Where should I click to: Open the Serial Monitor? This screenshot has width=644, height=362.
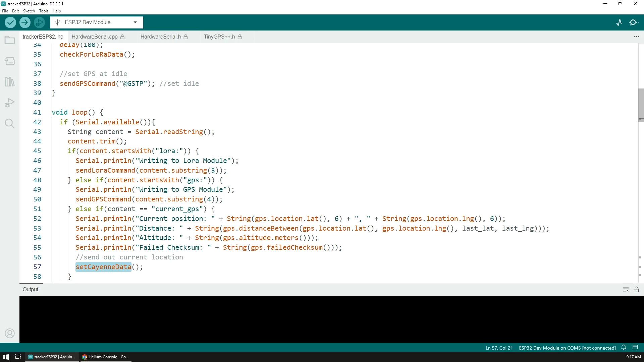pos(634,22)
